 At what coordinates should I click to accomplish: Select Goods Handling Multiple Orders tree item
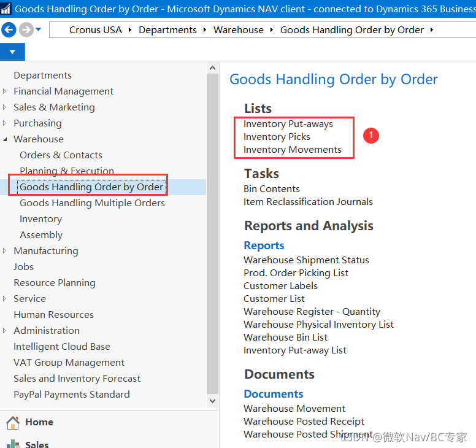pos(92,203)
